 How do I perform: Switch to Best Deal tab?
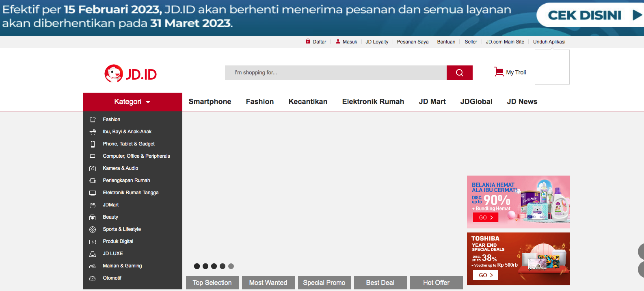(380, 283)
